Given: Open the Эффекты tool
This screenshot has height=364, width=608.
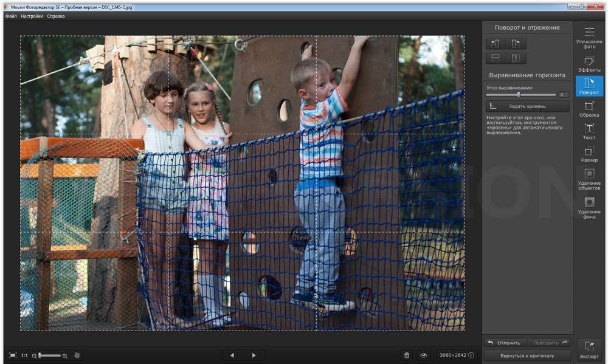Looking at the screenshot, I should coord(589,63).
